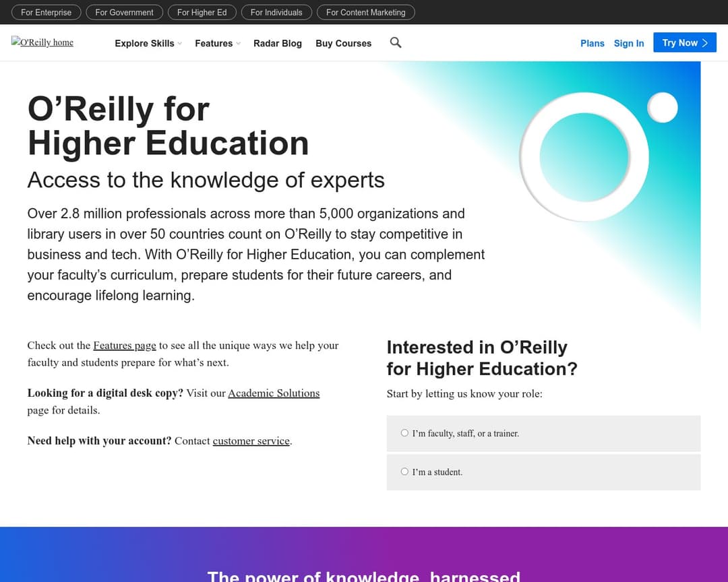The width and height of the screenshot is (728, 582).
Task: Click "Need help with your account?" text
Action: (99, 441)
